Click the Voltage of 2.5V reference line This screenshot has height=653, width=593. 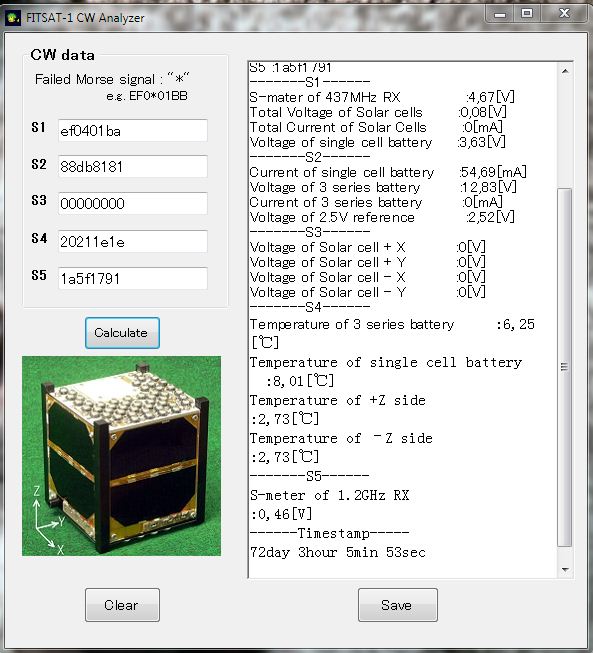point(382,217)
